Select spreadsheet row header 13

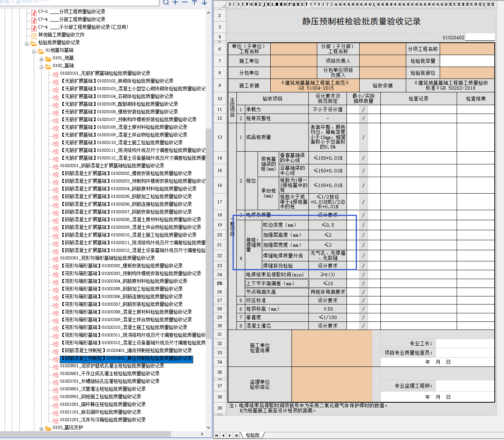[219, 137]
